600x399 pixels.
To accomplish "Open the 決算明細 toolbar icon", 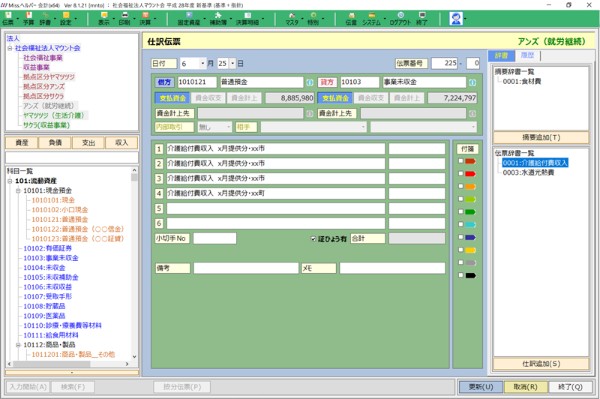I will (248, 18).
